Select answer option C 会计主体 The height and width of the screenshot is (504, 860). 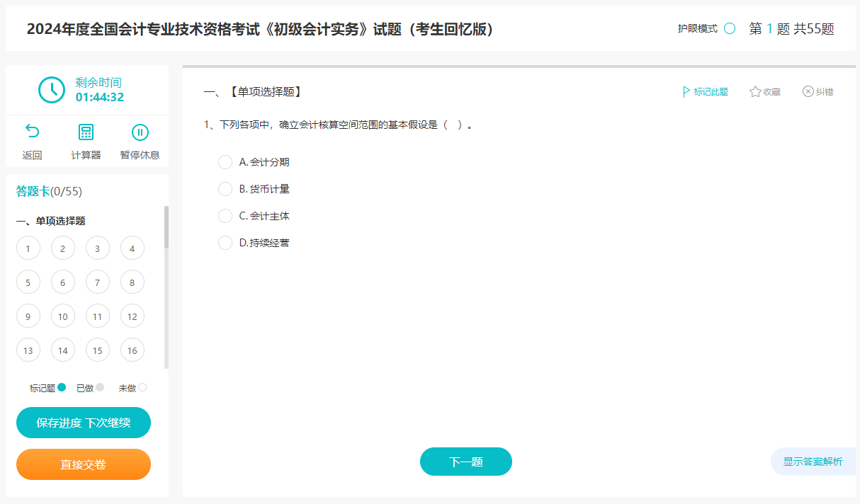(x=225, y=216)
